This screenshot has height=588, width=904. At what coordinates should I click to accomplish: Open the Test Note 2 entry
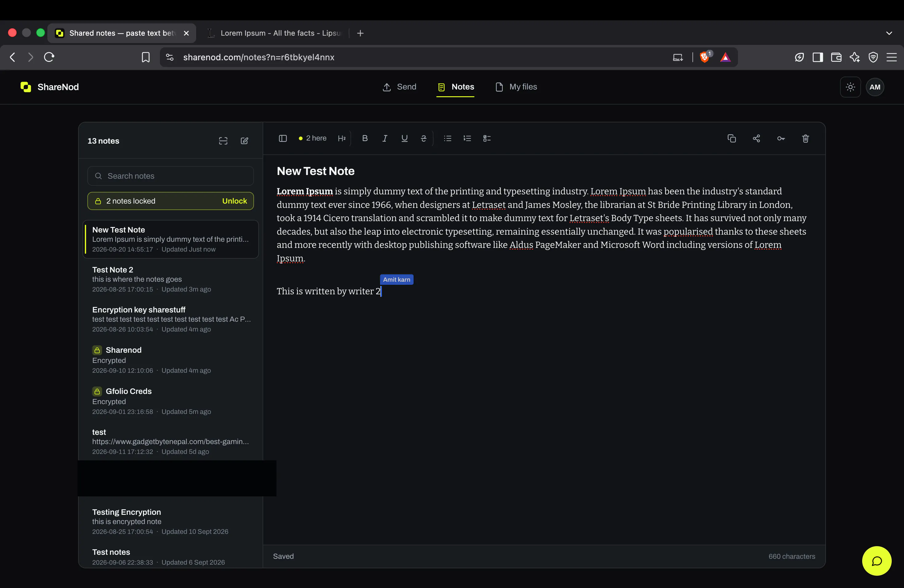pos(171,279)
